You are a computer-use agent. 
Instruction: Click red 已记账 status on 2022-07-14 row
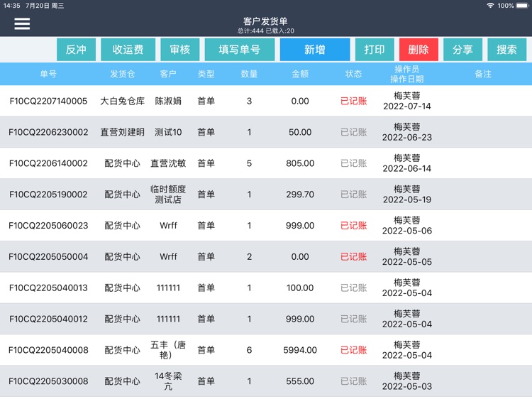tap(353, 101)
